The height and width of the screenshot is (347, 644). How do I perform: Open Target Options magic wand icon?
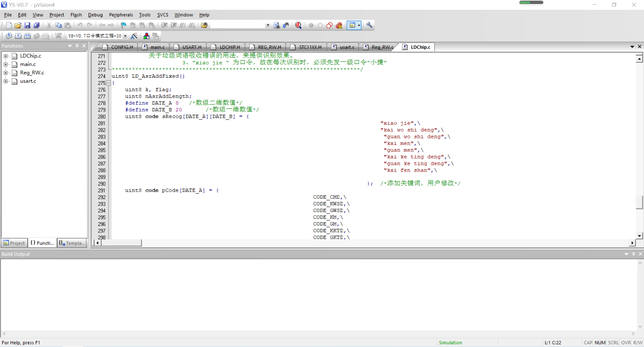(x=134, y=36)
